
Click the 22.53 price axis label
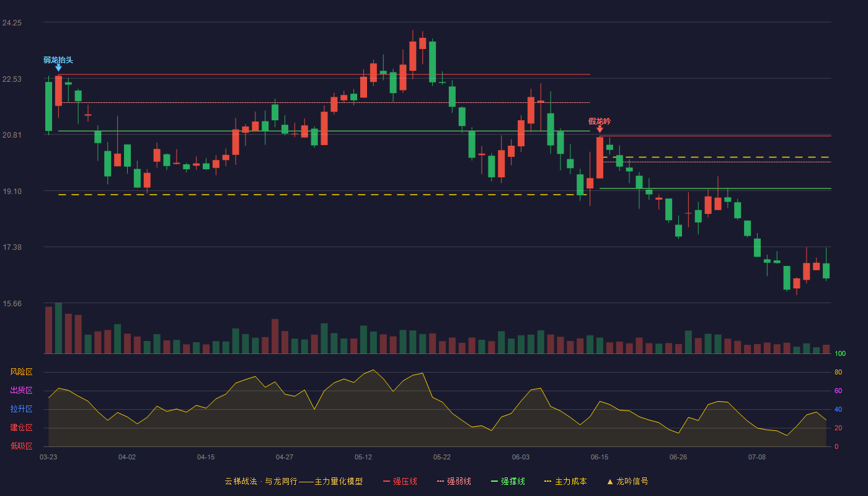coord(12,79)
